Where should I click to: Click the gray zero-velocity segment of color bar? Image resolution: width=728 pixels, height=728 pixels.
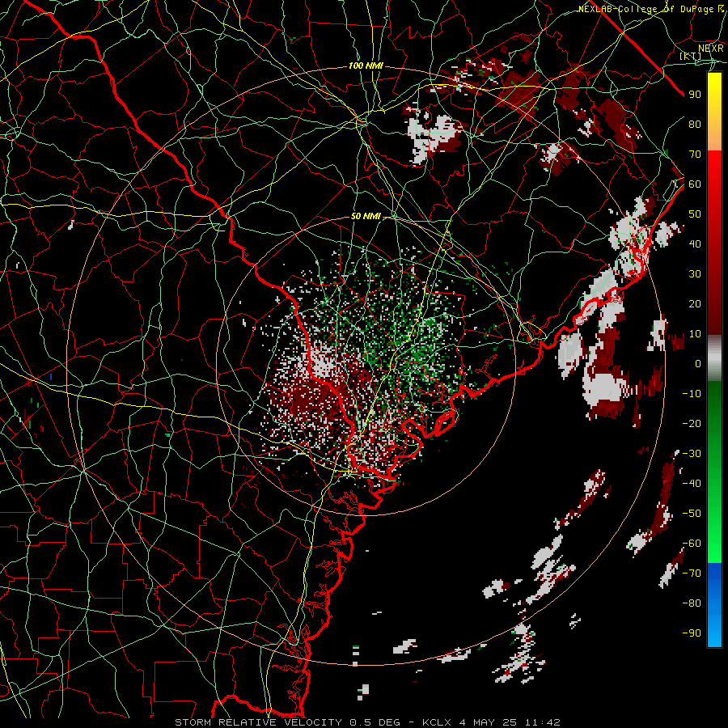(714, 358)
